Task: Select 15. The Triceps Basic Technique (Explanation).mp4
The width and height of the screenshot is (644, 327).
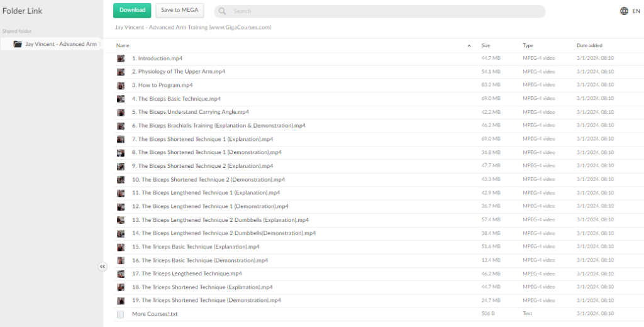Action: (x=196, y=247)
